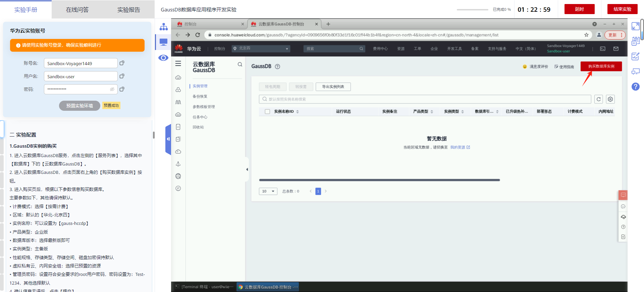Click the lab completion progress bar
The height and width of the screenshot is (292, 644).
(x=472, y=10)
